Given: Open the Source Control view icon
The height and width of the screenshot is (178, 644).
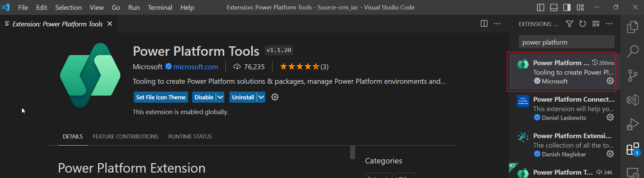Looking at the screenshot, I should click(633, 75).
